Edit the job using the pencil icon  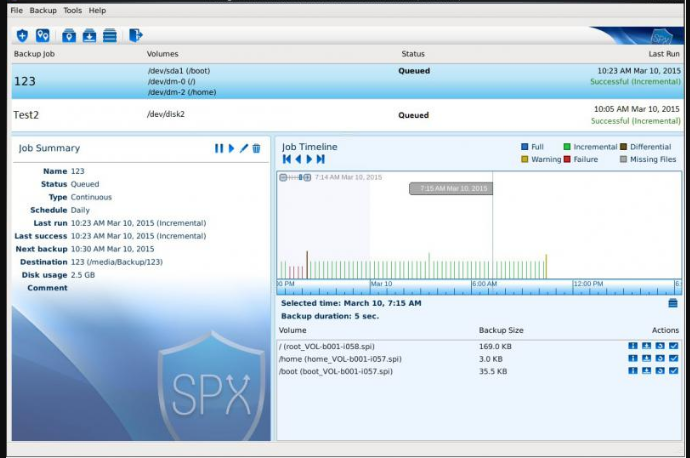point(244,148)
